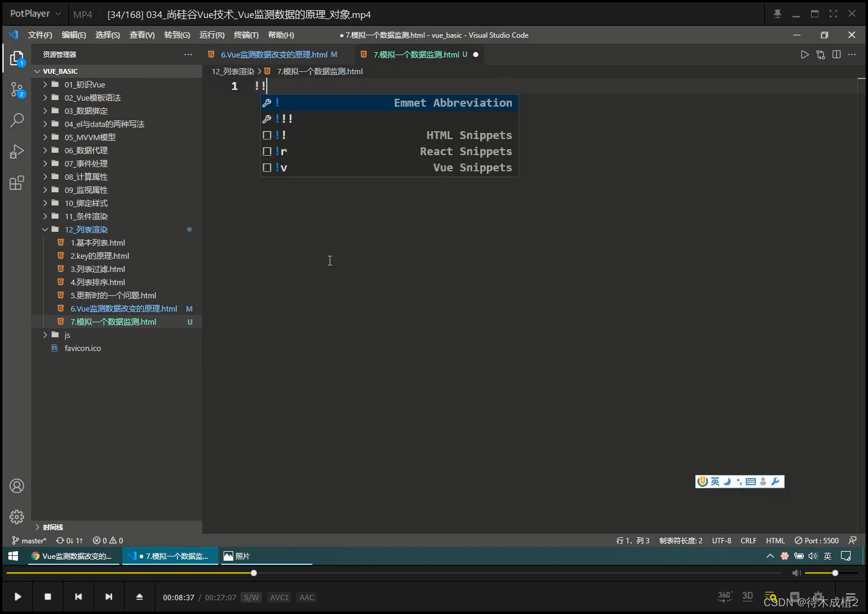Click Port : 5500 Live Server button

[816, 540]
